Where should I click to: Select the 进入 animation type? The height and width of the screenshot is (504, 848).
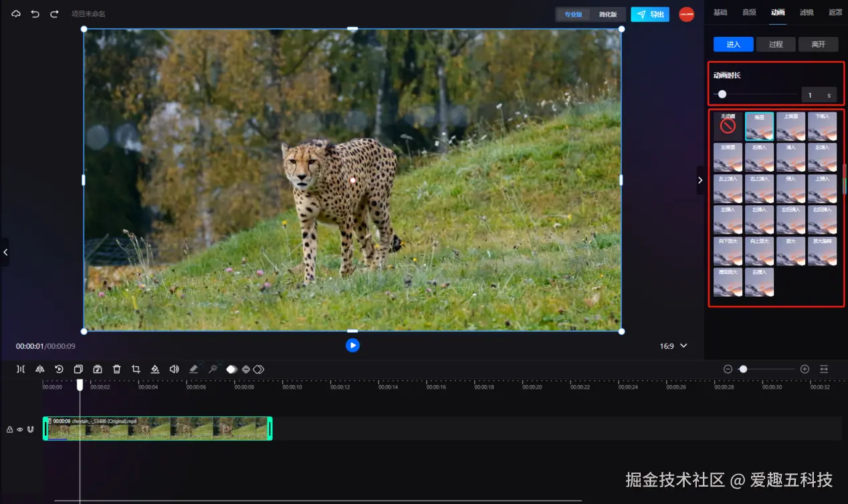tap(733, 44)
